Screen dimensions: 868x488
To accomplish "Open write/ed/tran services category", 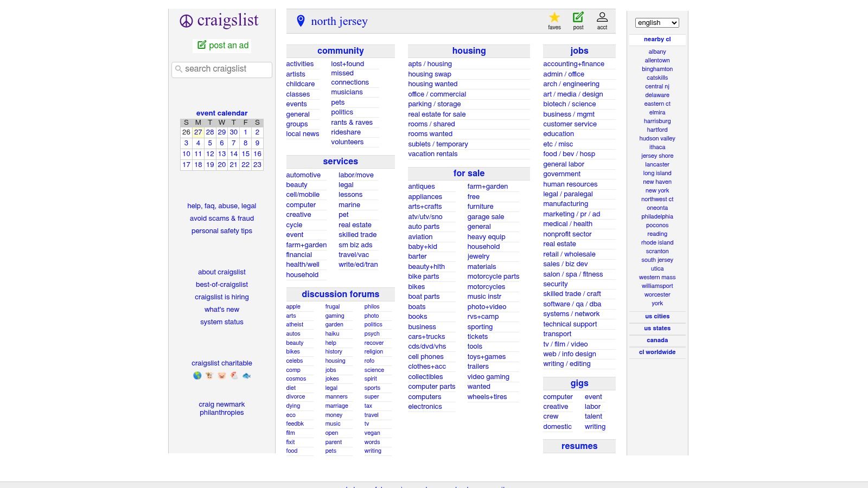I will pyautogui.click(x=358, y=265).
